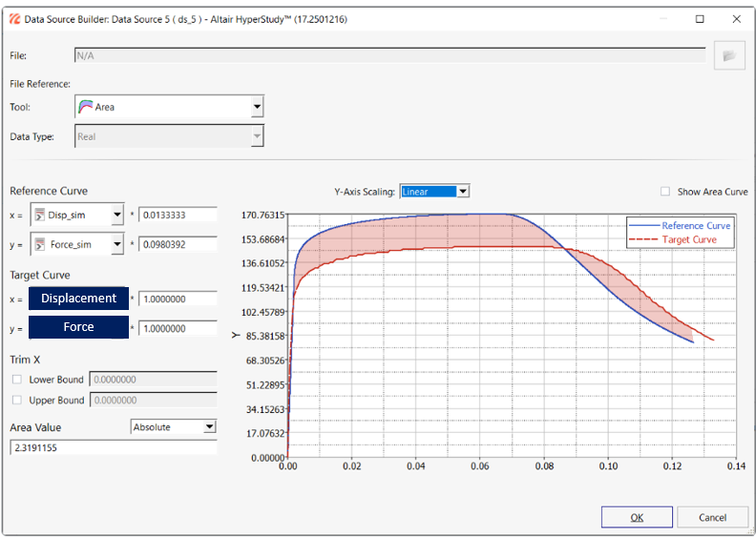Enable the Lower Bound checkbox

tap(17, 379)
